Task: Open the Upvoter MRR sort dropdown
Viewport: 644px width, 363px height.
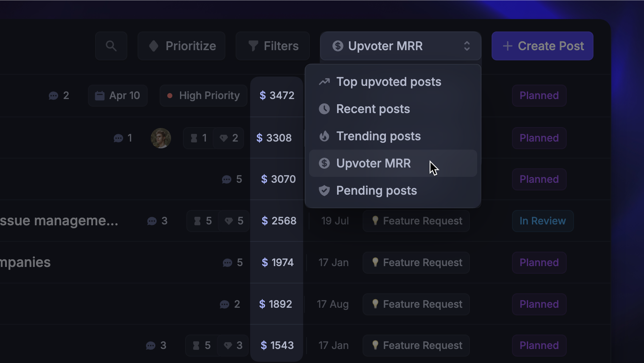Action: (x=399, y=45)
